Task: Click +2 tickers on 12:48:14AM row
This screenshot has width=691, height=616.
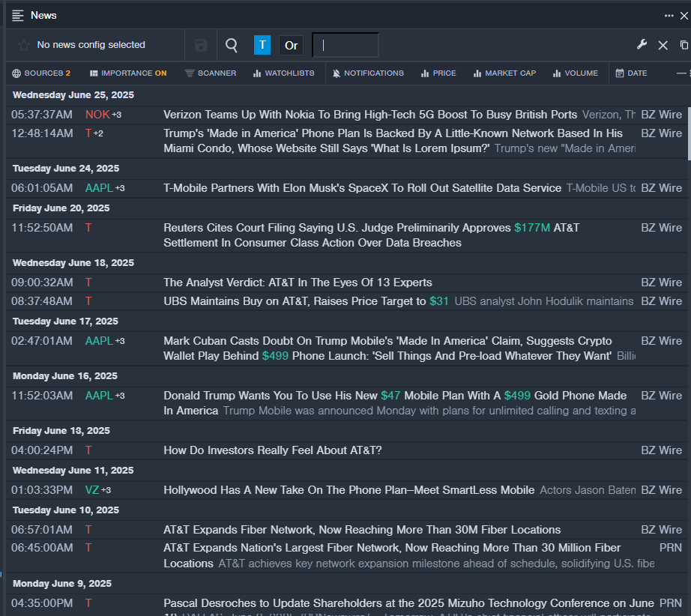Action: click(x=98, y=133)
